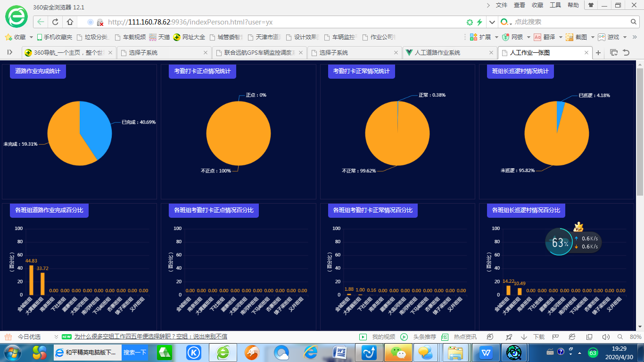Image resolution: width=644 pixels, height=362 pixels.
Task: Open the 工具 menu
Action: coord(555,5)
